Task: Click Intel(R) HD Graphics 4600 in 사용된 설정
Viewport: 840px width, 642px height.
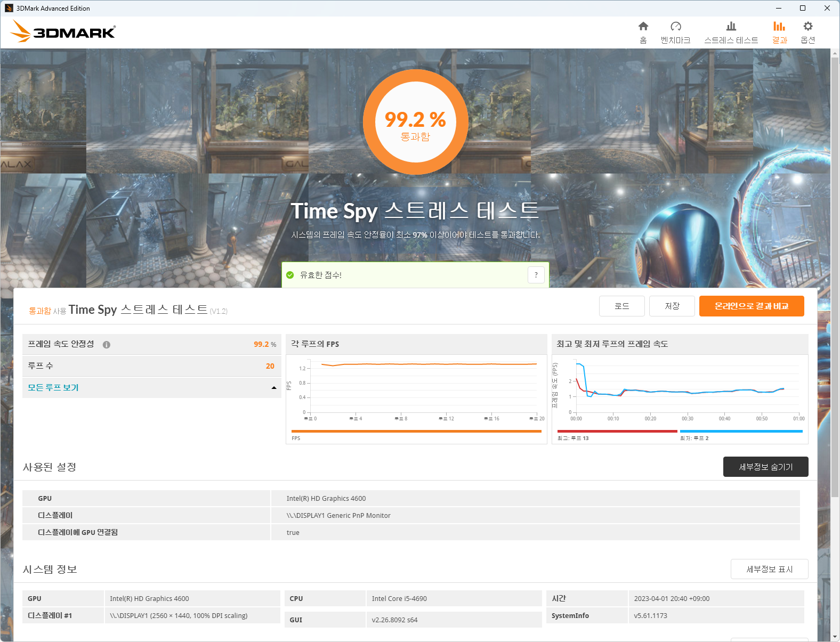Action: 326,499
